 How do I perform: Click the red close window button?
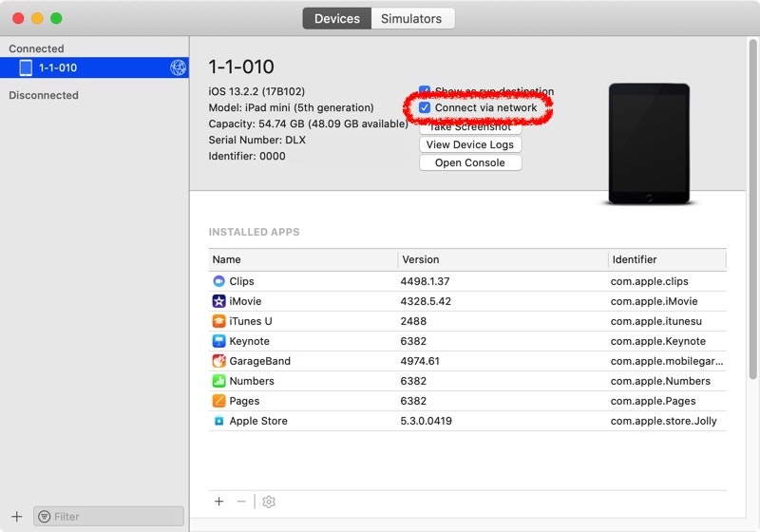pos(18,18)
